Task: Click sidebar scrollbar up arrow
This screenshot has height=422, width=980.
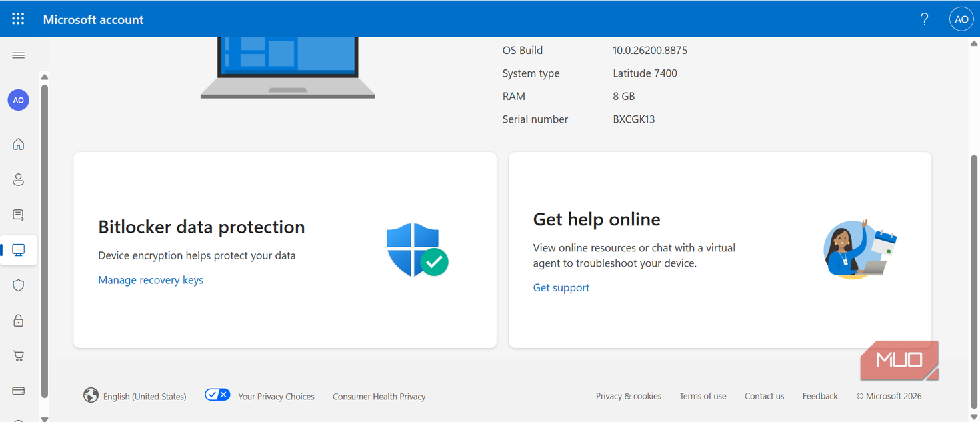Action: tap(45, 77)
